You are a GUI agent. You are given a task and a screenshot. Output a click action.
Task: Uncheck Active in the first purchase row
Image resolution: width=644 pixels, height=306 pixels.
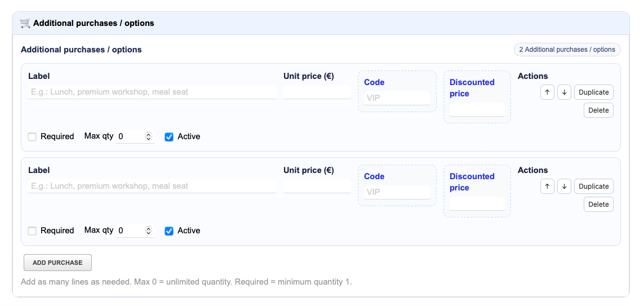(x=169, y=137)
